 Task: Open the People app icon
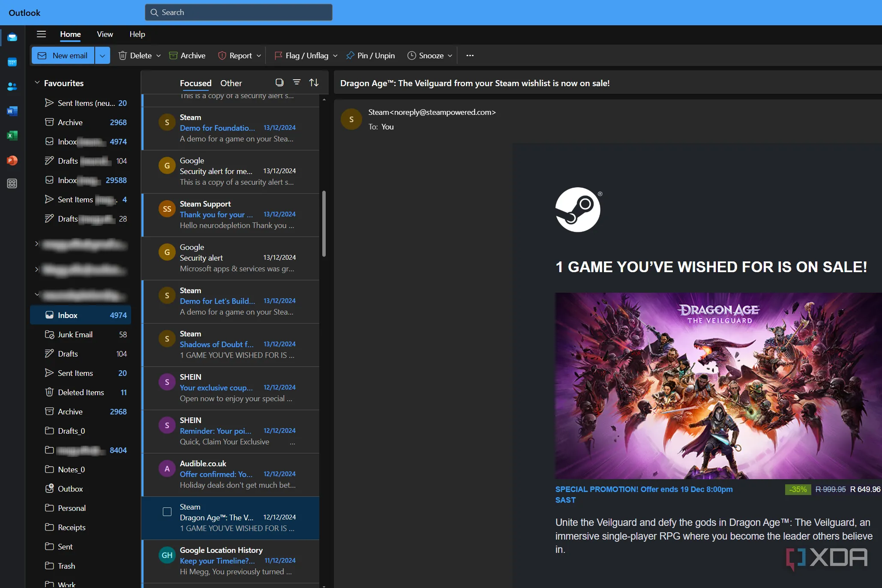click(12, 86)
